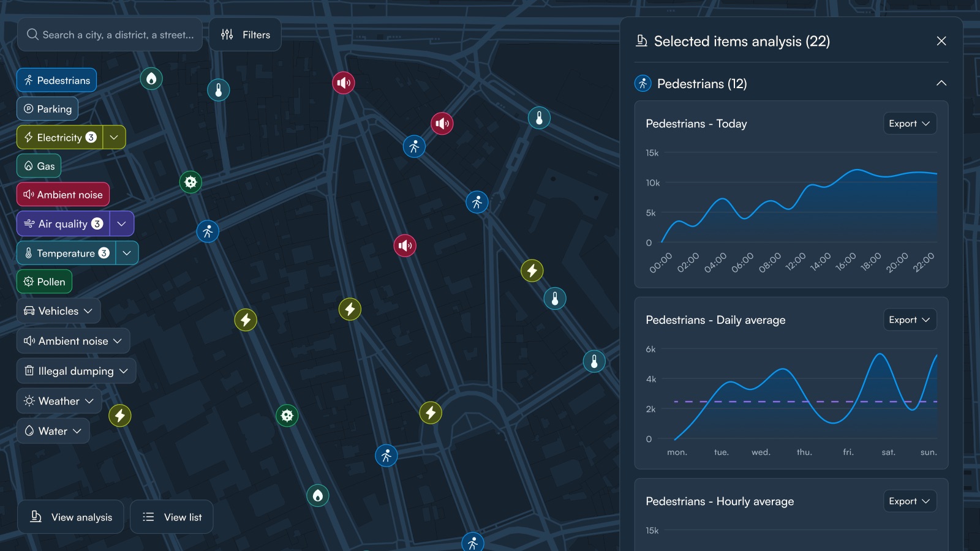This screenshot has height=551, width=980.
Task: Click the upper pollen marker on the map
Action: (190, 182)
